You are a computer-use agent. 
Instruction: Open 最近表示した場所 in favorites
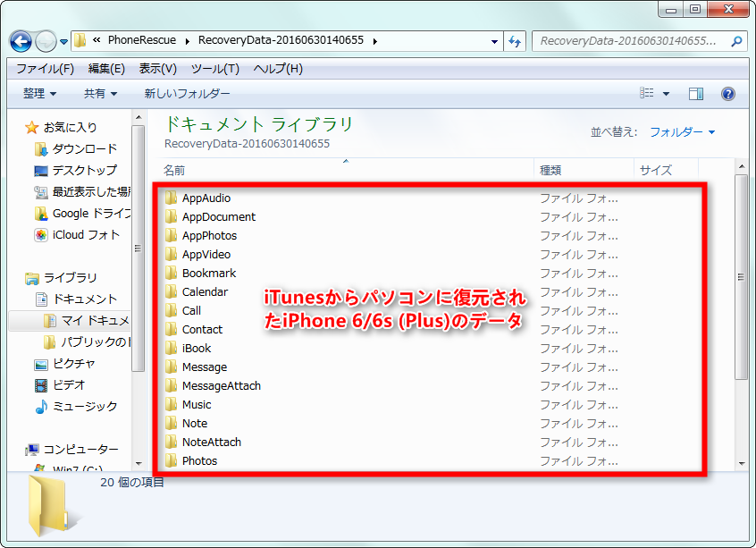pyautogui.click(x=91, y=192)
